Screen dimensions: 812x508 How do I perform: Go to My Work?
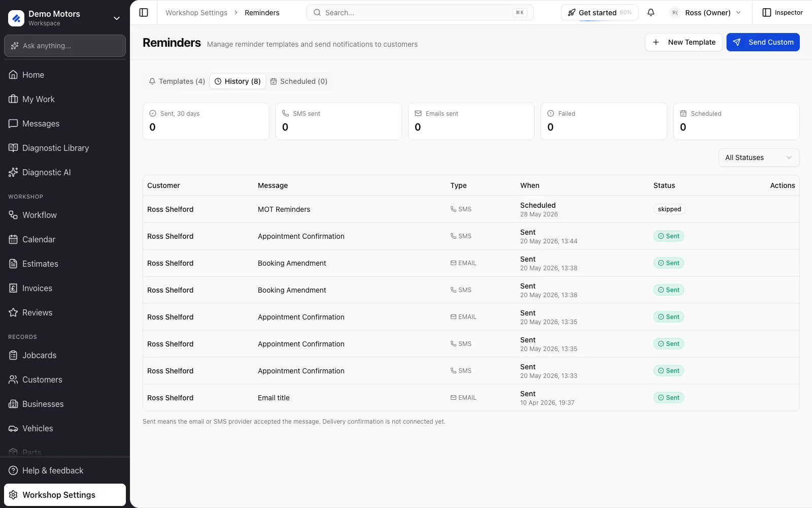(x=65, y=99)
